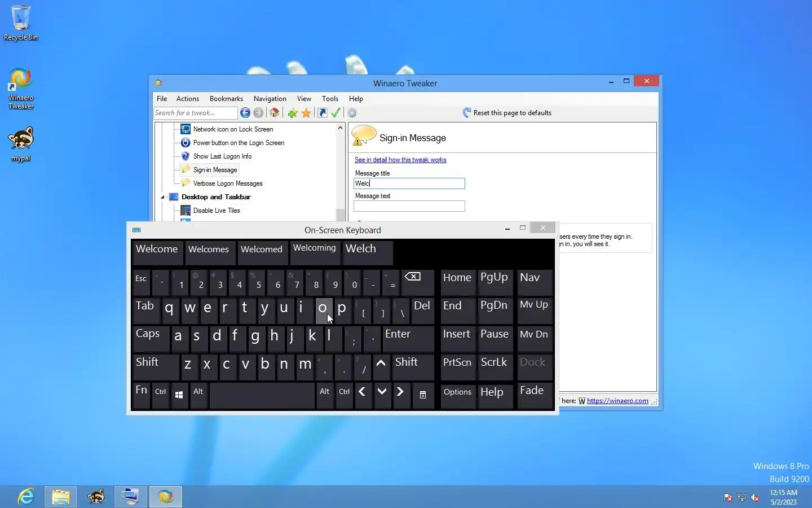Click the Search for a tweak box
This screenshot has height=508, width=812.
(195, 113)
